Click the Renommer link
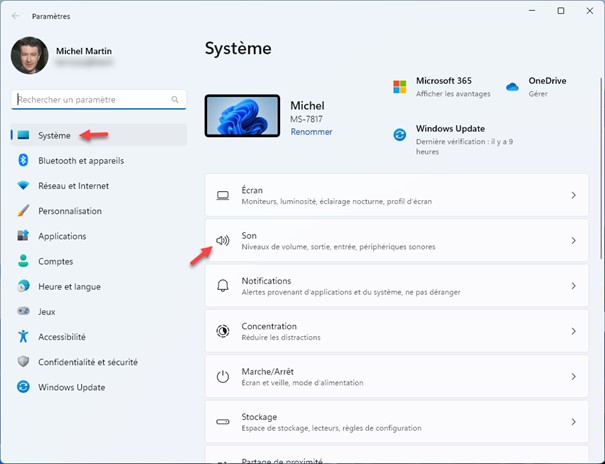The height and width of the screenshot is (464, 605). [x=311, y=132]
